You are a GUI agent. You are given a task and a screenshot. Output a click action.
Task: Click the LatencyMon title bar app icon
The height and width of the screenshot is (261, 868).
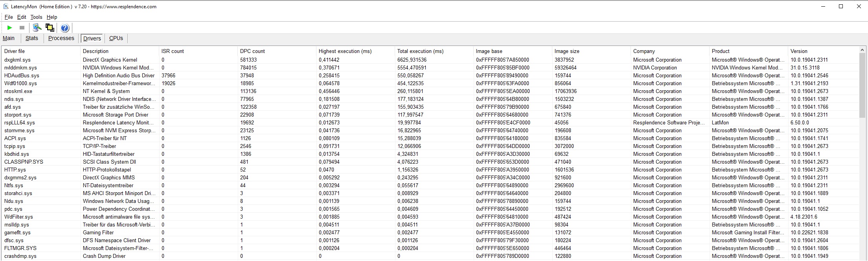pos(6,6)
